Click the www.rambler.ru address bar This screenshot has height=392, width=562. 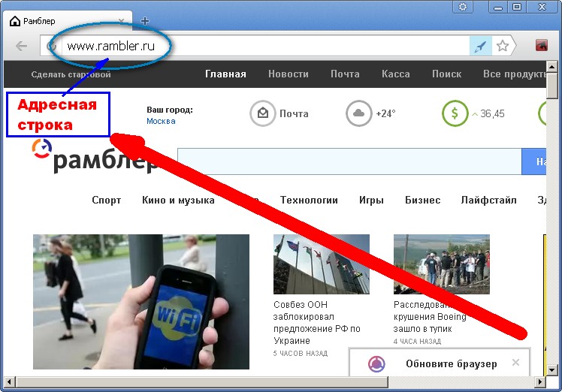click(x=263, y=47)
